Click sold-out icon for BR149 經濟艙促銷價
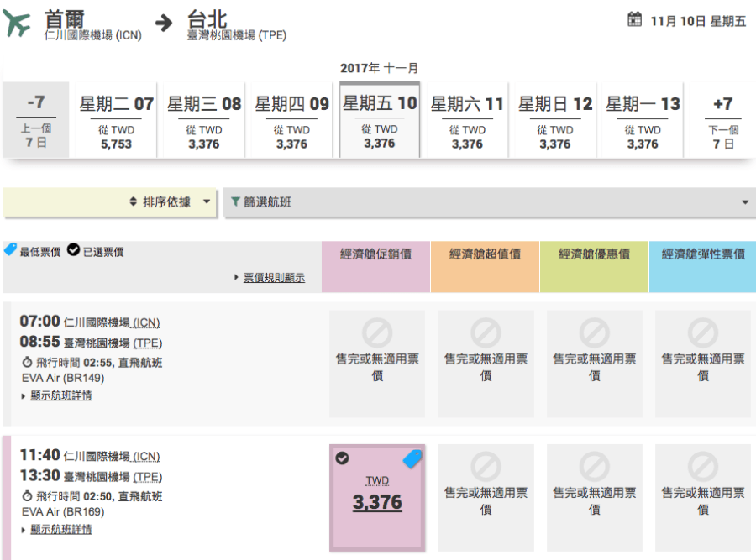This screenshot has height=560, width=756. point(377,332)
